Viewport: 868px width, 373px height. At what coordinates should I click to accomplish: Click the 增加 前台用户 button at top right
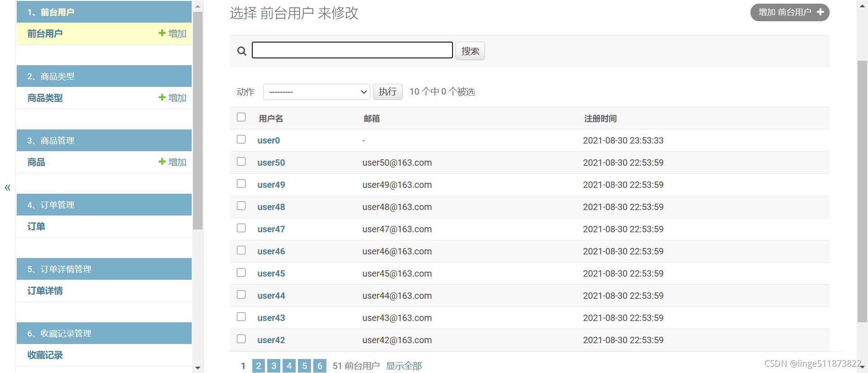pos(790,12)
